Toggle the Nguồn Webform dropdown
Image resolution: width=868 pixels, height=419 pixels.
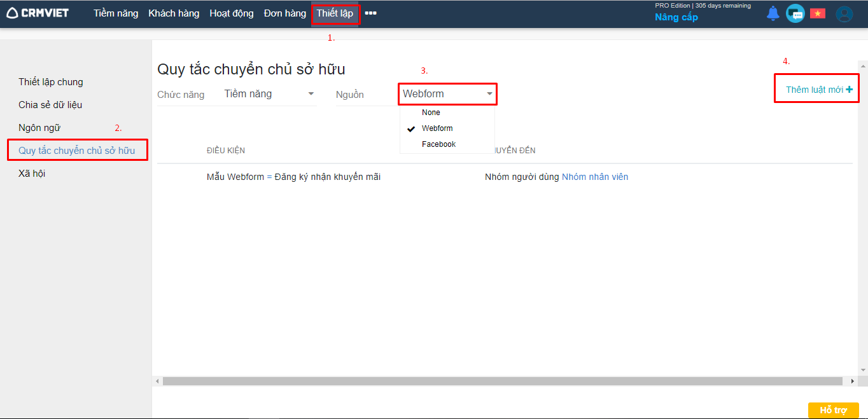(x=447, y=94)
